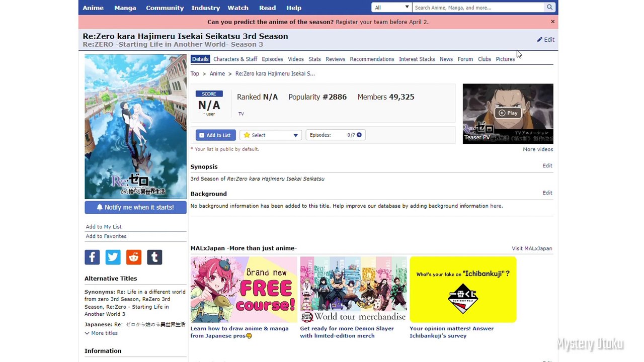Click Notify me when it starts
The height and width of the screenshot is (362, 644).
tap(135, 207)
